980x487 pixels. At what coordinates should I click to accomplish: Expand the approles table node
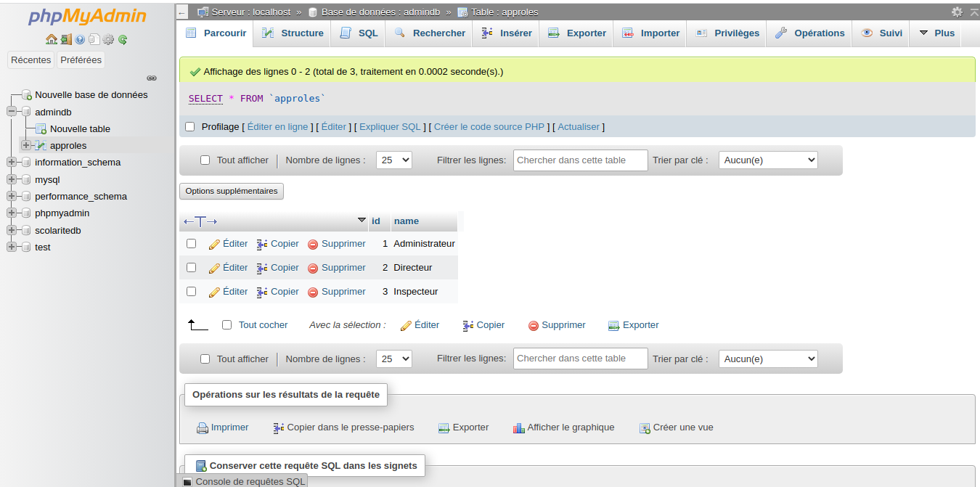[26, 145]
